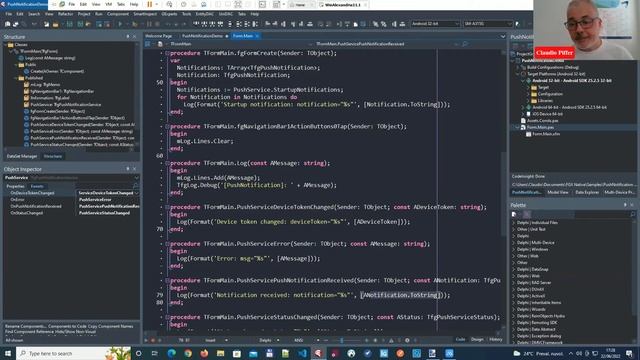This screenshot has height=360, width=640.
Task: Open Task View from taskbar
Action: click(155, 353)
